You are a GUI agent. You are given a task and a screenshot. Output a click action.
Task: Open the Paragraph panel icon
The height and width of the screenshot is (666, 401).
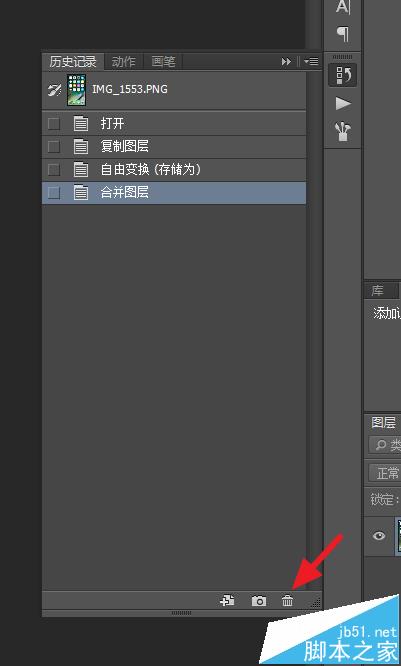coord(343,34)
